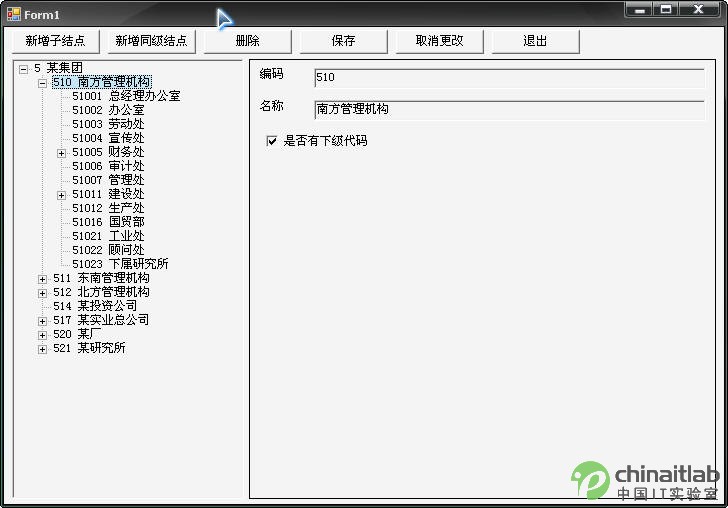Select tree item 51007 管理处
The width and height of the screenshot is (728, 508).
tap(108, 180)
